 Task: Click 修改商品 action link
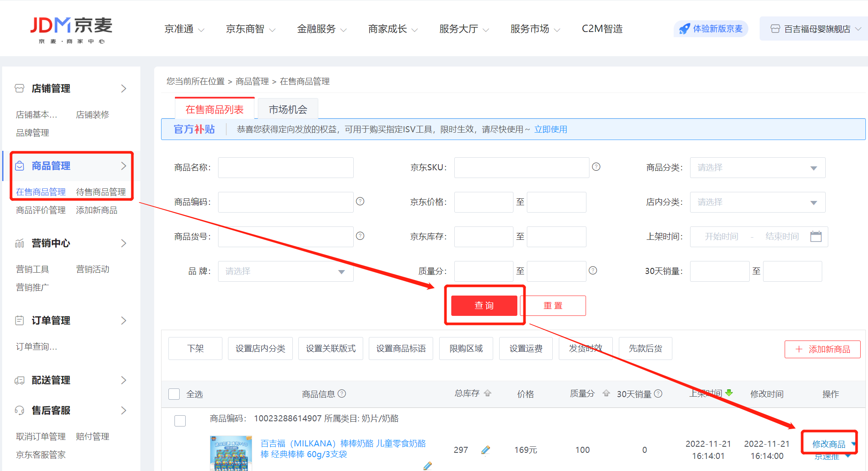point(828,444)
